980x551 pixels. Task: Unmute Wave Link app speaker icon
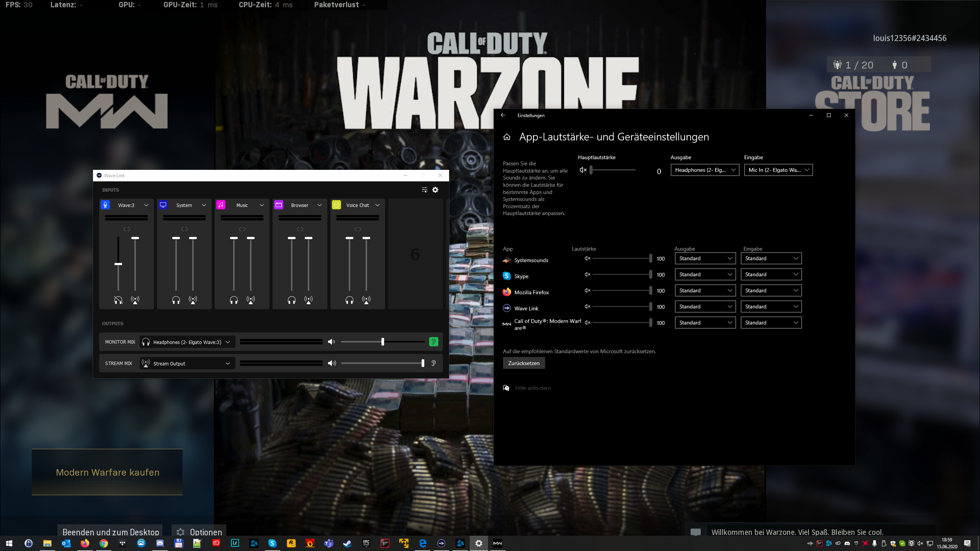[588, 307]
